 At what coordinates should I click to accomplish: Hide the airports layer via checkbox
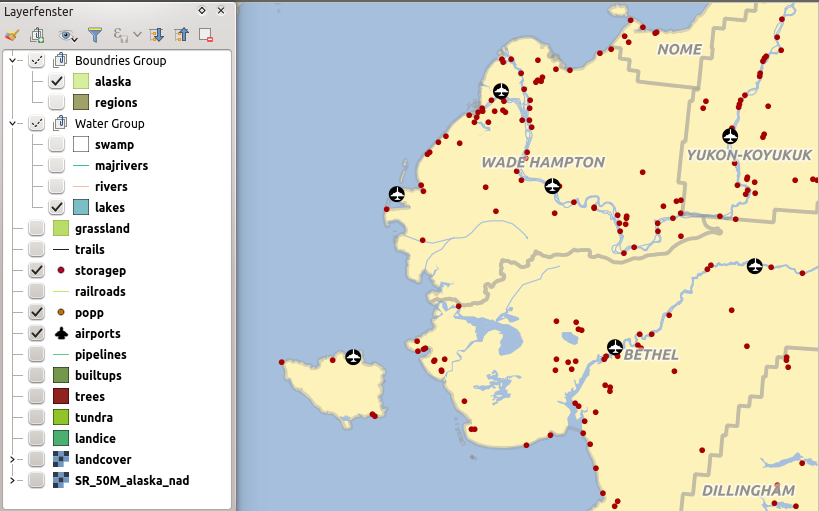coord(37,334)
